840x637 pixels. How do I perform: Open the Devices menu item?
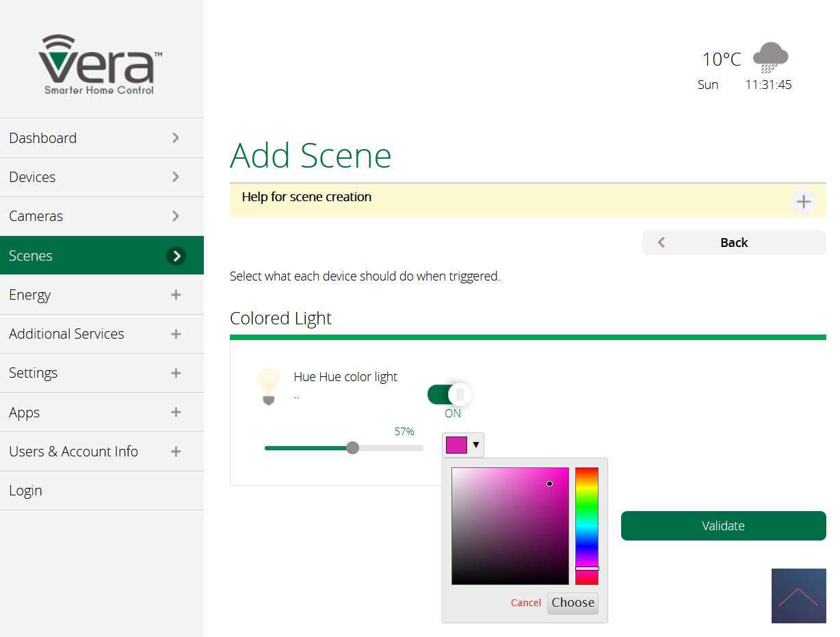101,177
